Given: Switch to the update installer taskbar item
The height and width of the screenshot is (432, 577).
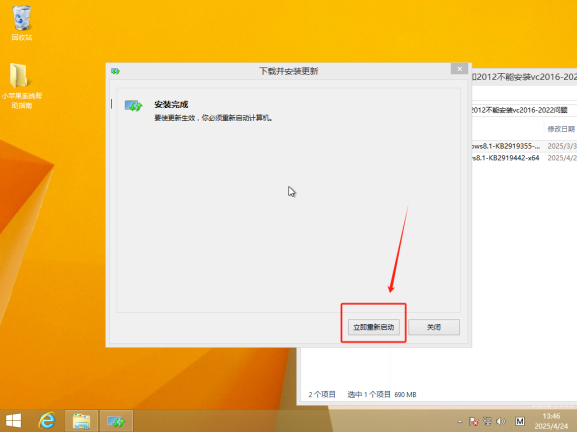Looking at the screenshot, I should click(x=116, y=421).
